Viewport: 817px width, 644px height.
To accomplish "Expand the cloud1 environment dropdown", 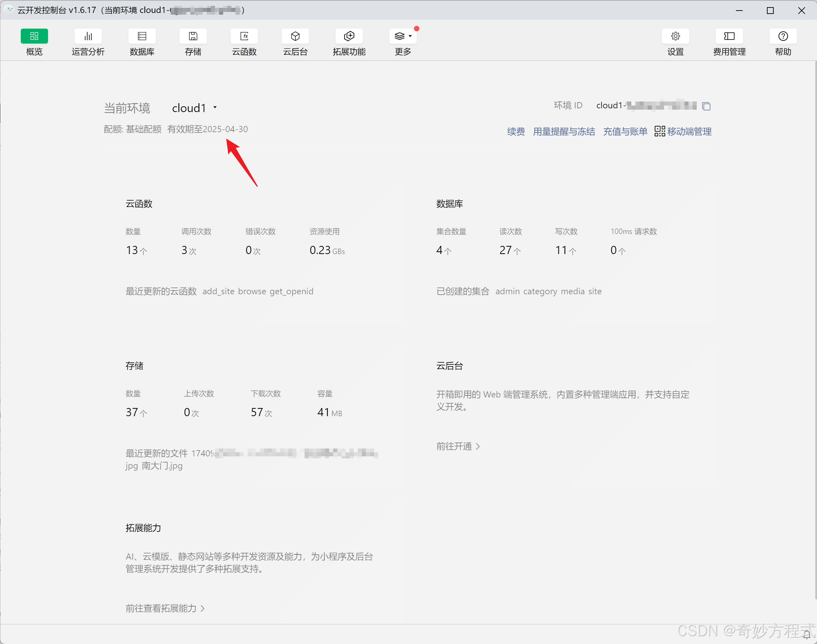I will [215, 108].
